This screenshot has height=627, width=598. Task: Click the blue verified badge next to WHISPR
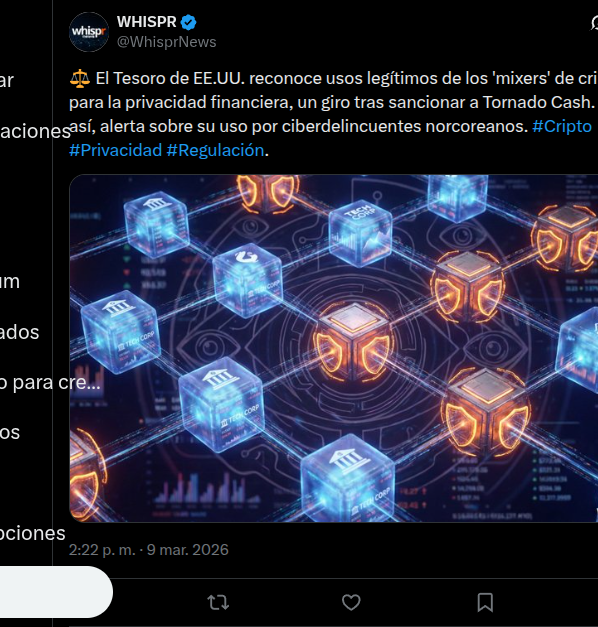[x=188, y=22]
